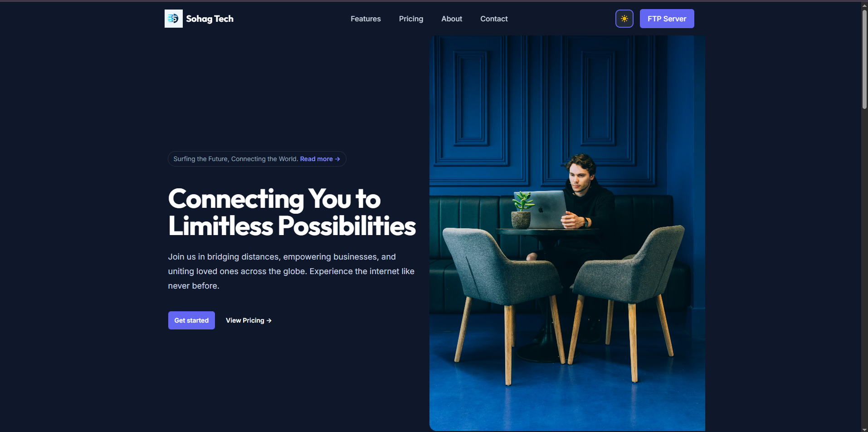The width and height of the screenshot is (868, 432).
Task: Open the Pricing navigation item
Action: (x=411, y=19)
